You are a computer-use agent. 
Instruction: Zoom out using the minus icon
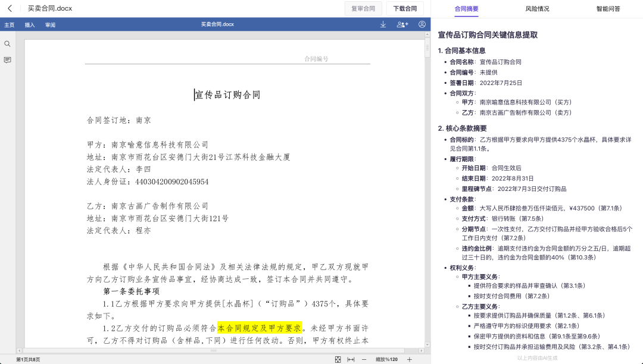364,359
